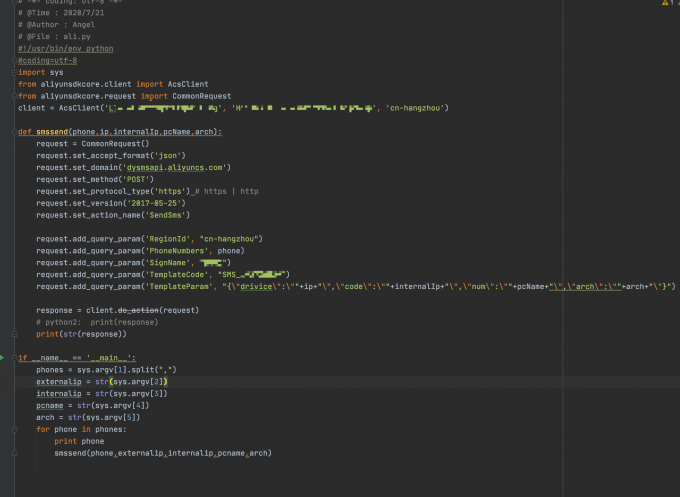Viewport: 680px width, 497px height.
Task: Click the 'print(str(response))' statement
Action: [82, 334]
